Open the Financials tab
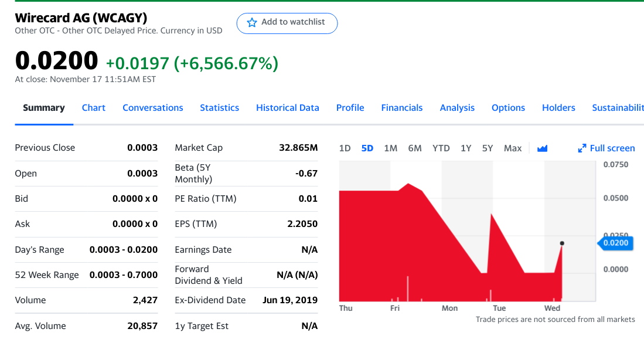This screenshot has height=356, width=644. [x=401, y=108]
